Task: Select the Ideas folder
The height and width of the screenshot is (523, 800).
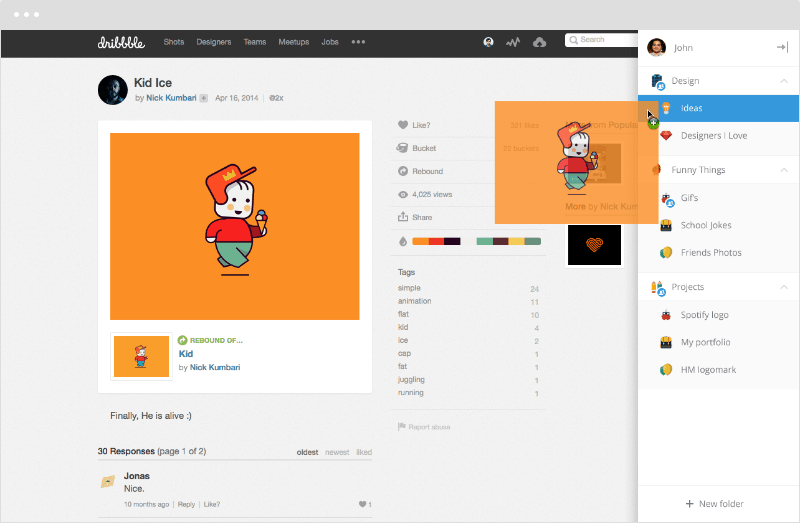Action: (718, 108)
